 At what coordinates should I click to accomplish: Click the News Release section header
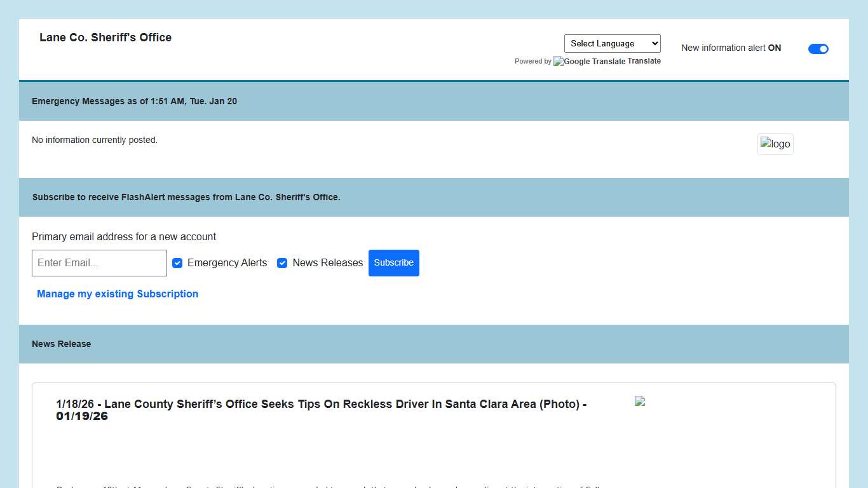pos(61,344)
